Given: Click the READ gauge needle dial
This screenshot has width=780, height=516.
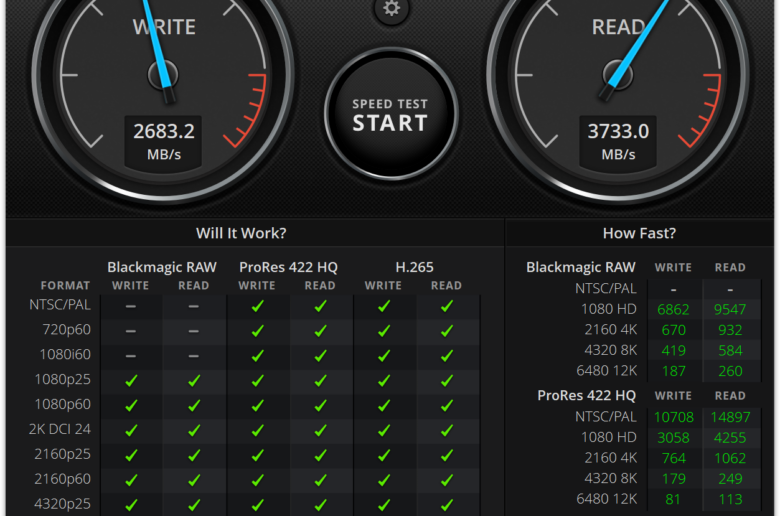Looking at the screenshot, I should (618, 75).
